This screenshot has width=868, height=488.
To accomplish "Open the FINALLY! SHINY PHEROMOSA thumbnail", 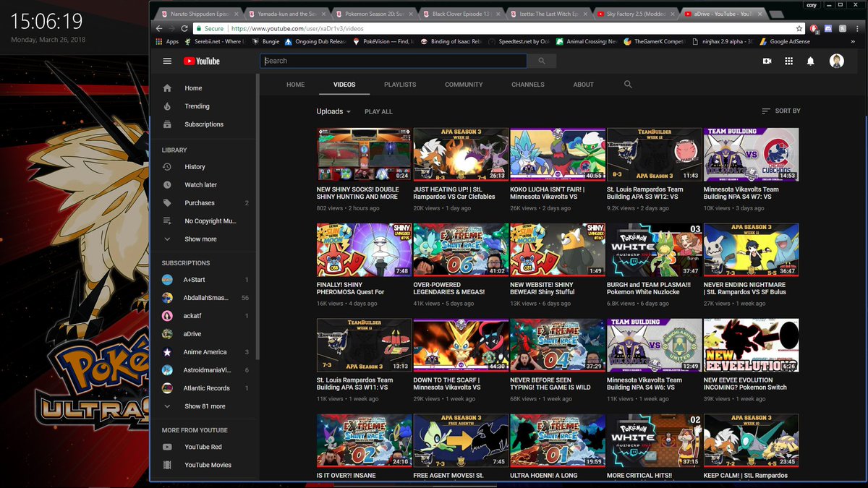I will (x=364, y=250).
